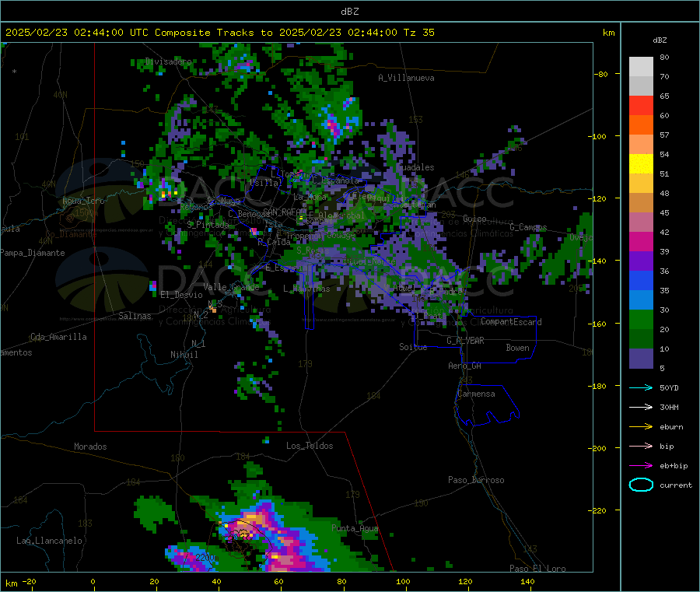700x592 pixels.
Task: Click the 54 dBZ yellow color swatch
Action: (641, 164)
